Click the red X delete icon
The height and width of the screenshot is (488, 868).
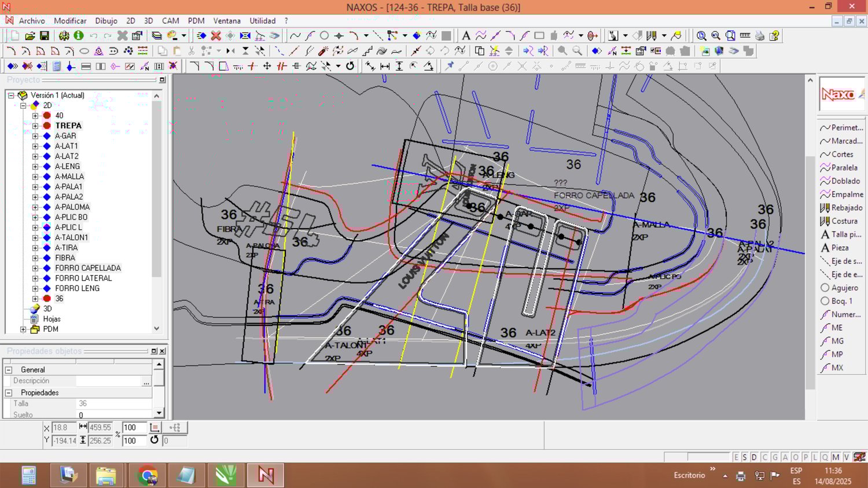(216, 36)
